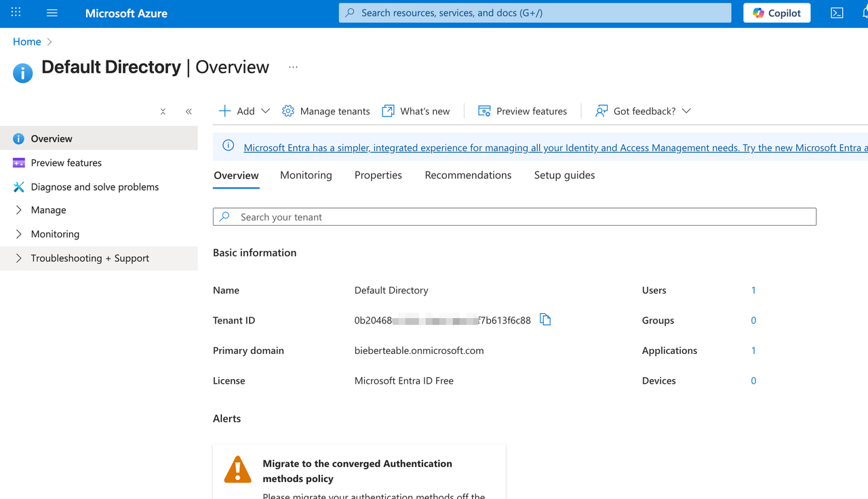Screen dimensions: 868x499
Task: Open the Devices count link
Action: pyautogui.click(x=753, y=380)
